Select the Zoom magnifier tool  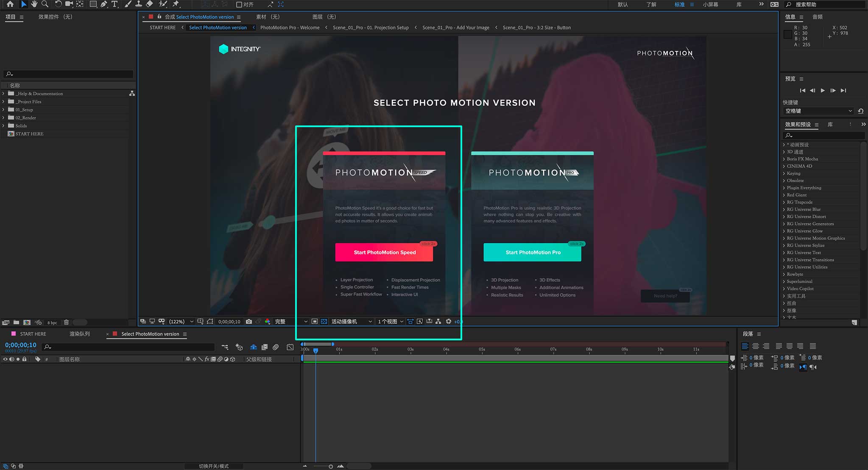tap(45, 4)
